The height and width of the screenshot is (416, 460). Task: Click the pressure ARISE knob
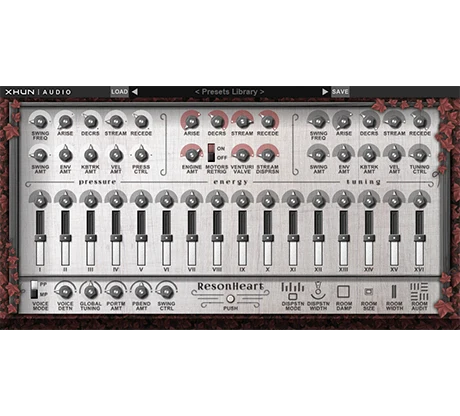pos(65,122)
